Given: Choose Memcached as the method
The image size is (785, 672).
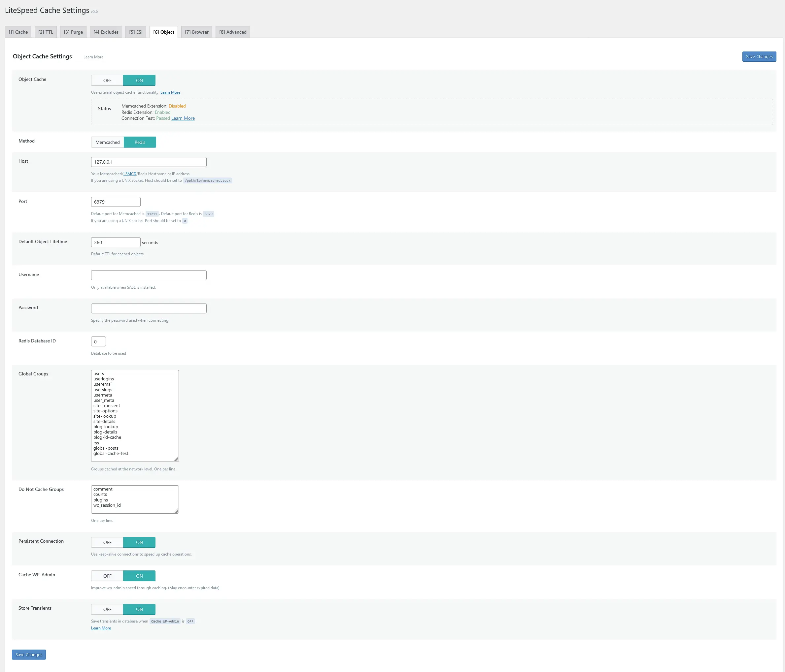Looking at the screenshot, I should click(x=108, y=142).
